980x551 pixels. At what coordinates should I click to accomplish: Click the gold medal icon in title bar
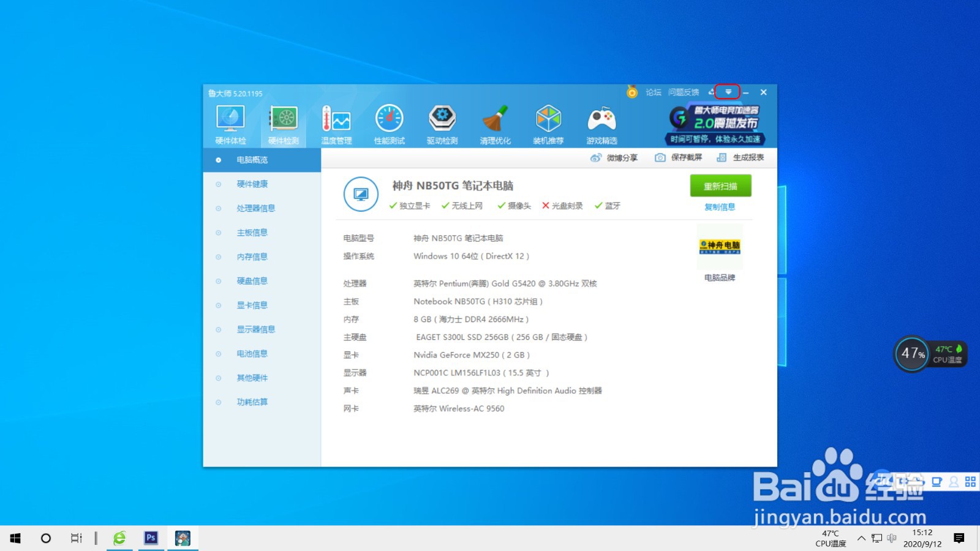632,92
